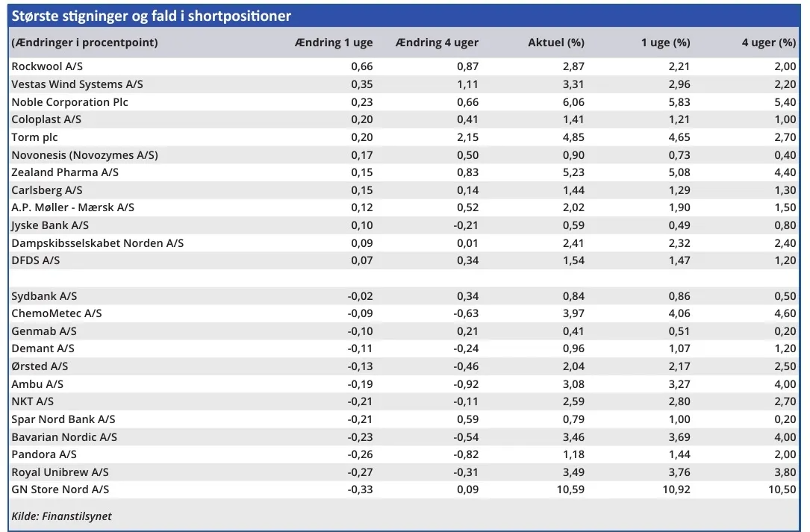The image size is (810, 532).
Task: Click the 'Kilde: Finanstilsynet' source note
Action: 61,516
